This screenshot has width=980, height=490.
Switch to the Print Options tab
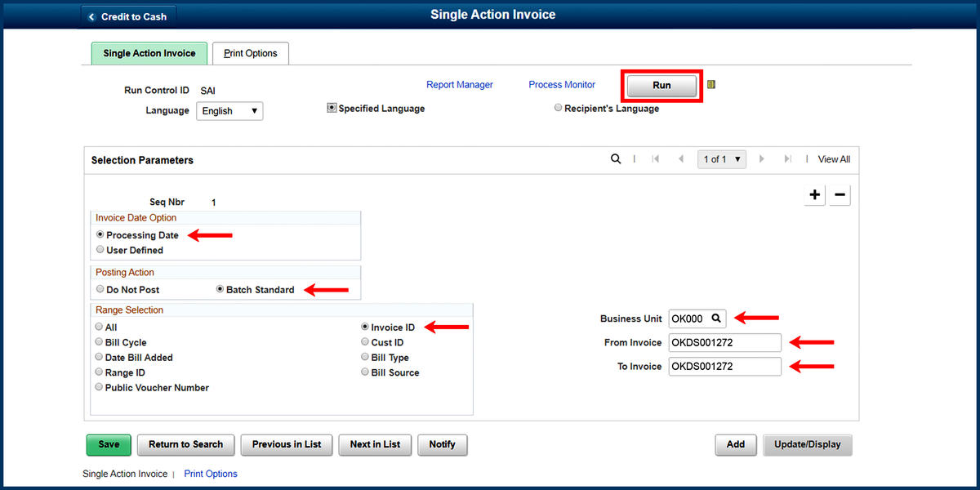250,54
